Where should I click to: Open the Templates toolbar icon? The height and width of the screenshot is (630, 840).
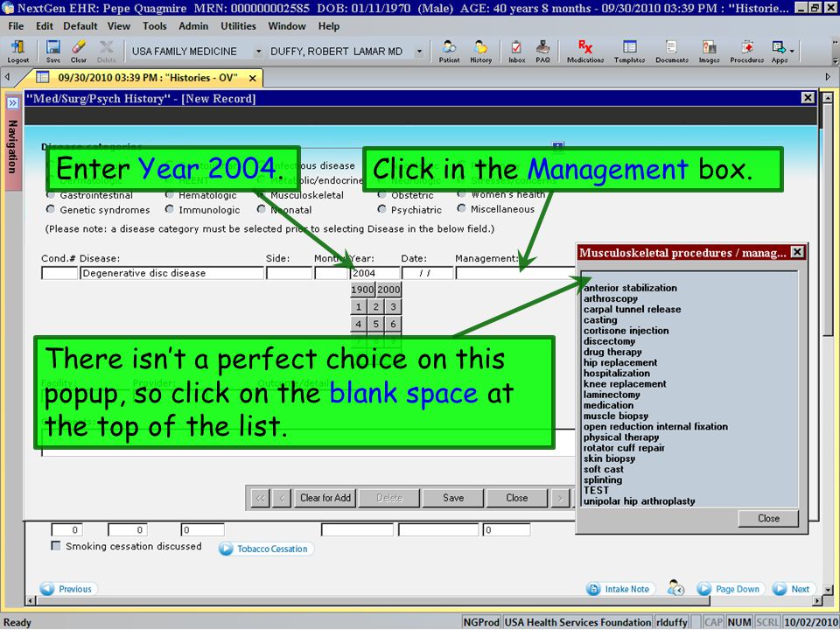pyautogui.click(x=629, y=52)
